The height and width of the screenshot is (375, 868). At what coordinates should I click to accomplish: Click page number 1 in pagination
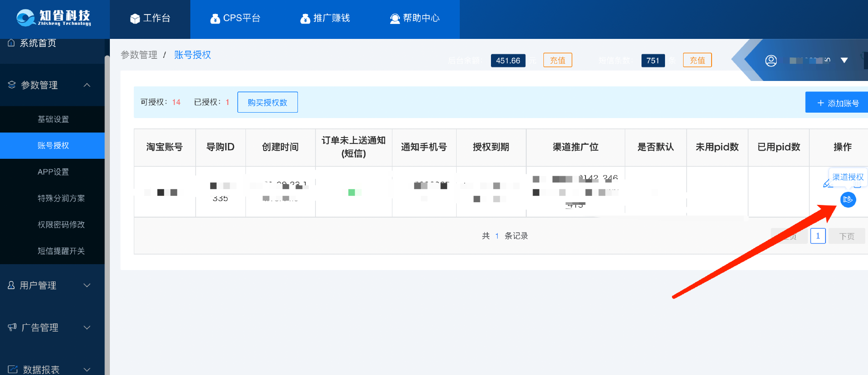coord(817,236)
